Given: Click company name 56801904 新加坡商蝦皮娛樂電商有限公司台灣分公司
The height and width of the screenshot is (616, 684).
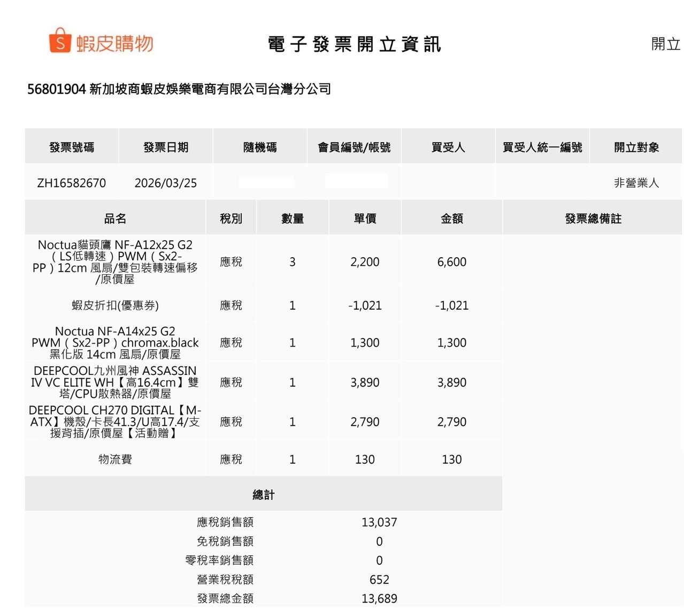Looking at the screenshot, I should (179, 89).
